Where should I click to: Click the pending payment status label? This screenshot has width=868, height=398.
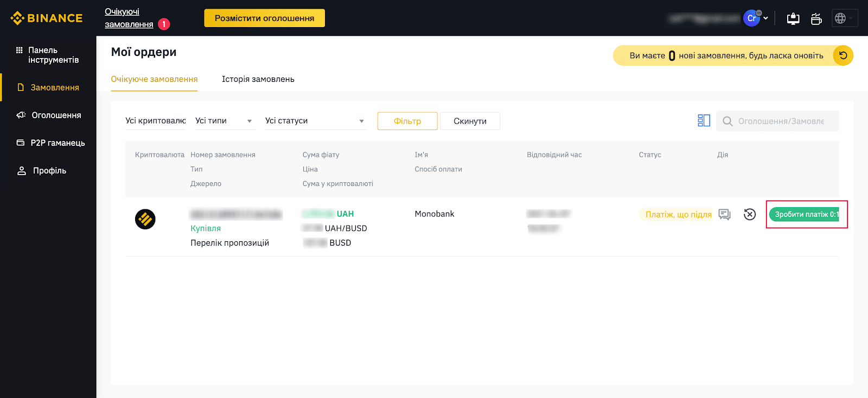tap(675, 214)
